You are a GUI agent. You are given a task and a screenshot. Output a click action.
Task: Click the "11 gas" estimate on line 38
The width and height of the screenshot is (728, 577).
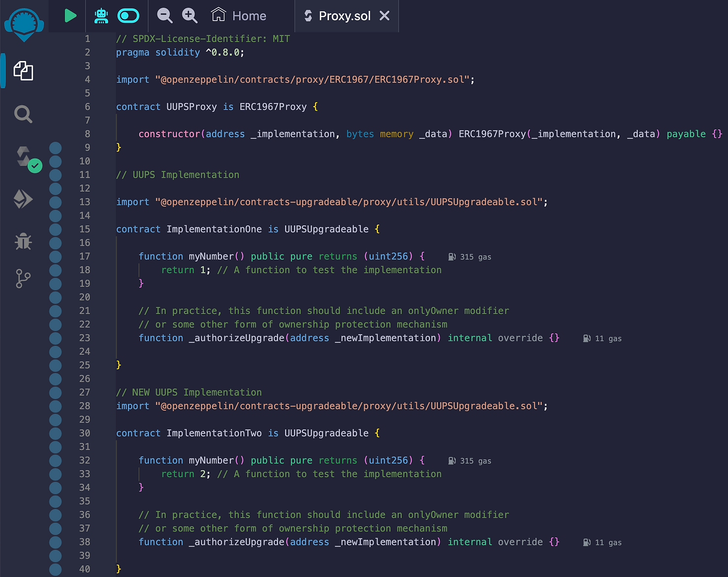pos(608,542)
